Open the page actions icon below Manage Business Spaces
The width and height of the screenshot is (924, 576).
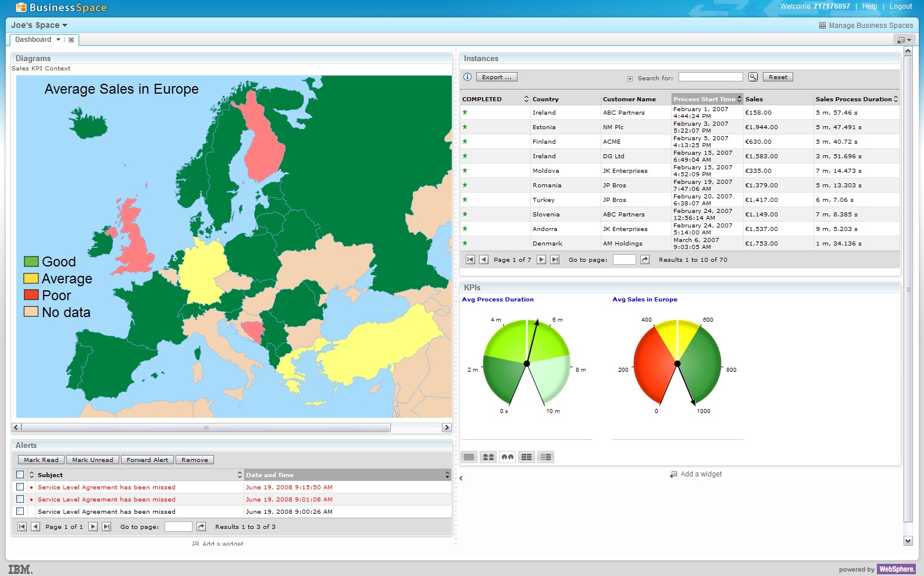pos(904,40)
